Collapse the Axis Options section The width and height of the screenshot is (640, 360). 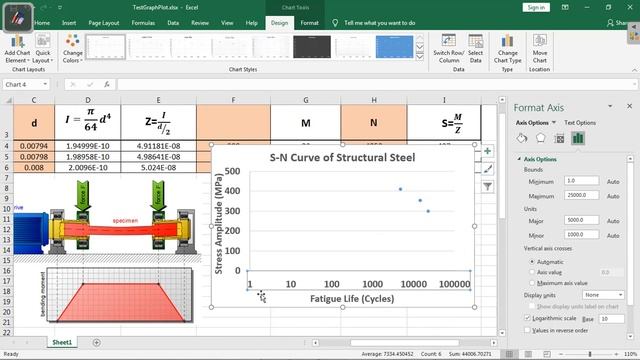[519, 159]
